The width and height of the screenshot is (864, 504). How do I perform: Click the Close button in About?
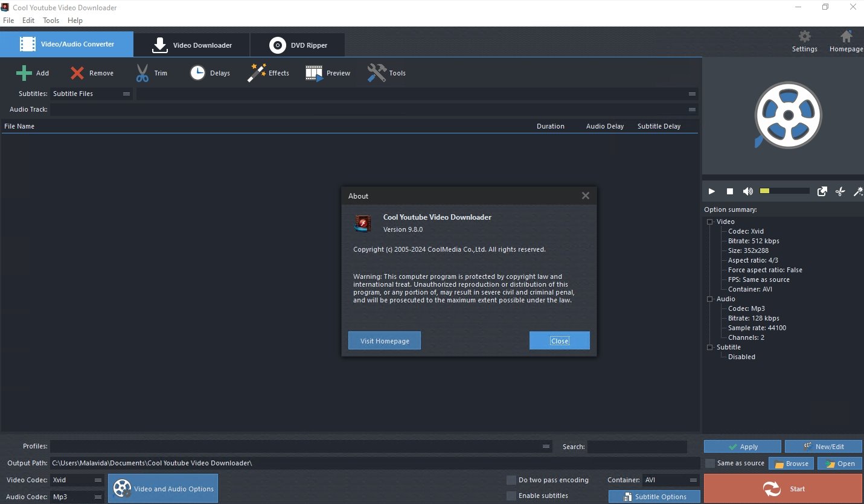tap(560, 340)
